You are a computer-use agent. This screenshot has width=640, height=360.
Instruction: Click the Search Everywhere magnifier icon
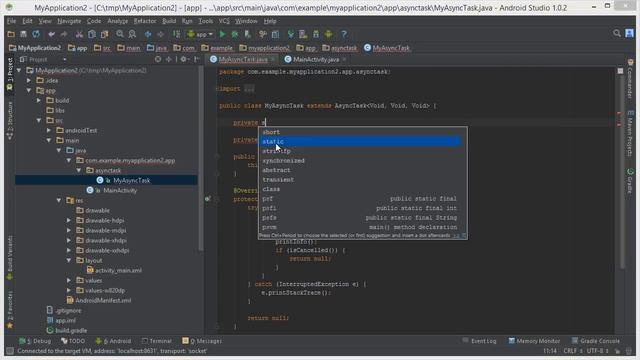coord(617,33)
